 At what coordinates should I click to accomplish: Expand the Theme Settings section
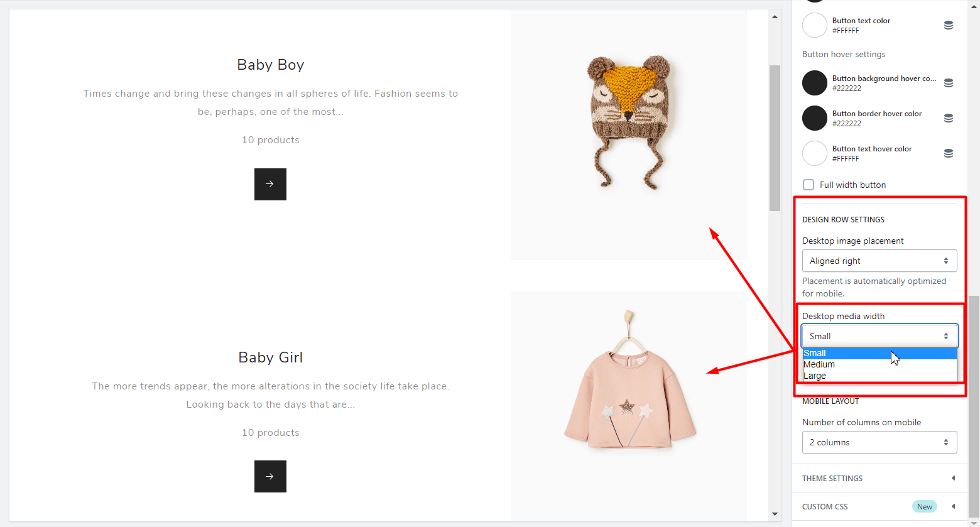point(879,478)
